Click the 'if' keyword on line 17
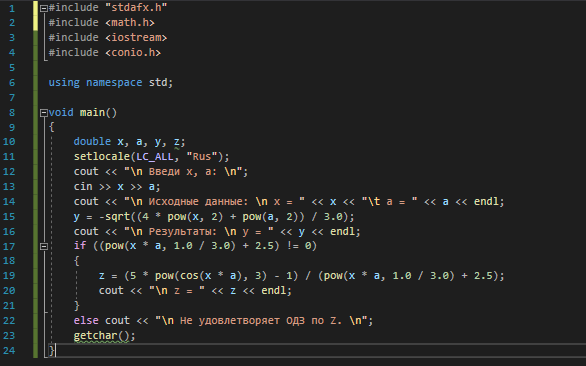This screenshot has width=586, height=366. 80,246
